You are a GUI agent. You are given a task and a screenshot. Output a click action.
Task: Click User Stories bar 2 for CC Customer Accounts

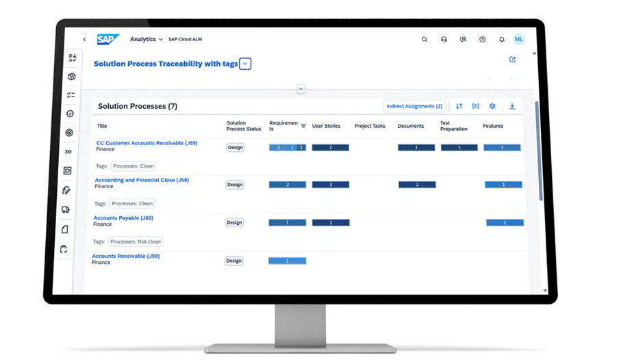pyautogui.click(x=330, y=148)
